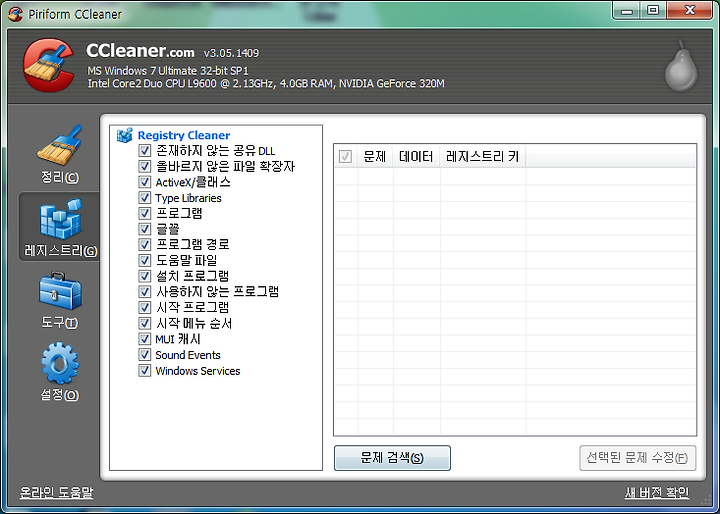
Task: Toggle the 글꼴 checkbox
Action: point(145,229)
